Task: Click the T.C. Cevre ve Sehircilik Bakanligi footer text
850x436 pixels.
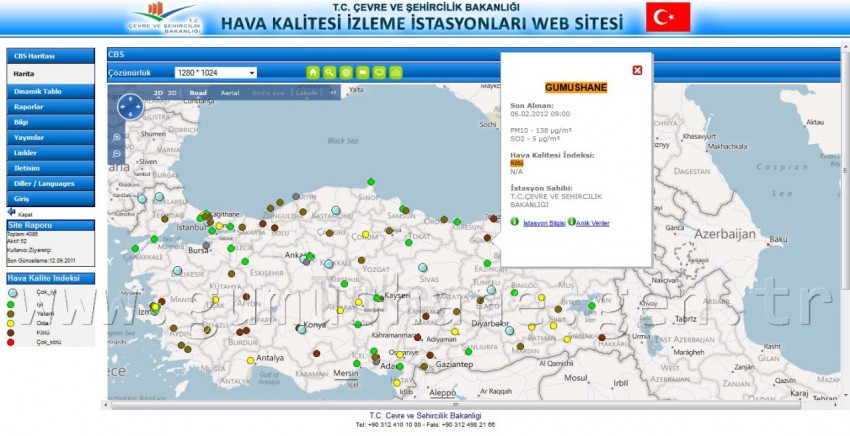Action: [x=426, y=415]
